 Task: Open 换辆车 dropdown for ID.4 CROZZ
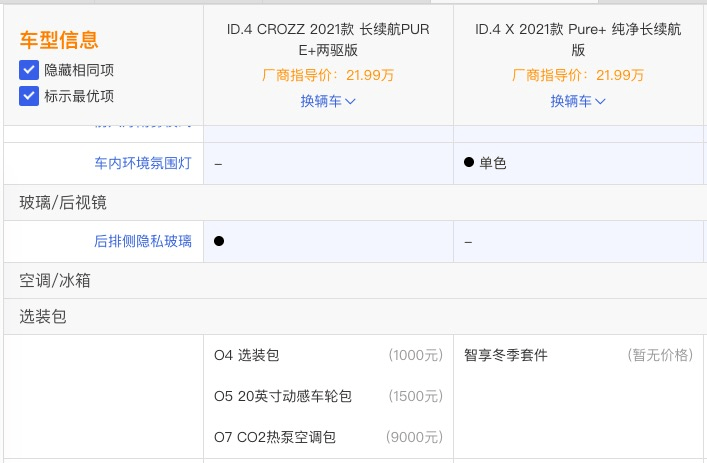[x=328, y=101]
